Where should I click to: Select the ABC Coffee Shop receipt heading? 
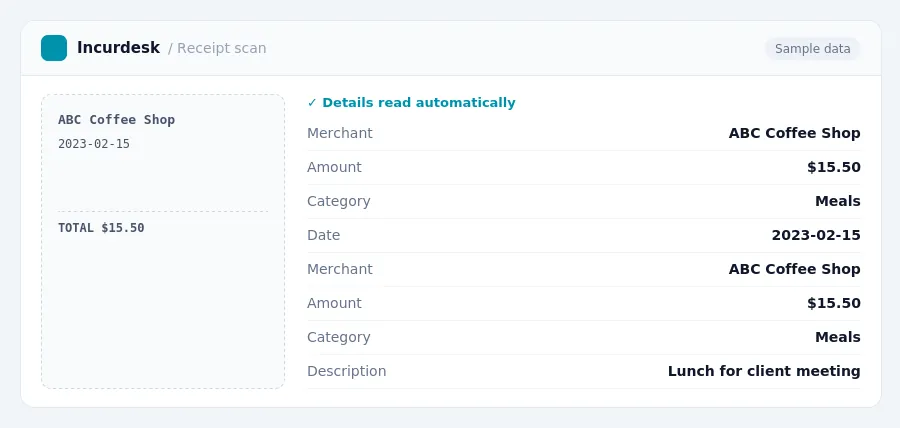coord(117,120)
